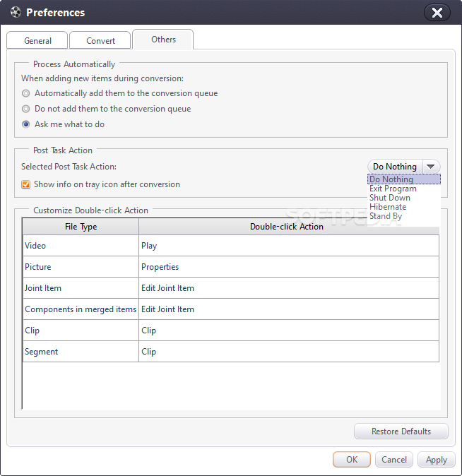Viewport: 462px width, 476px height.
Task: Select 'Ask me what to do' option
Action: [26, 124]
